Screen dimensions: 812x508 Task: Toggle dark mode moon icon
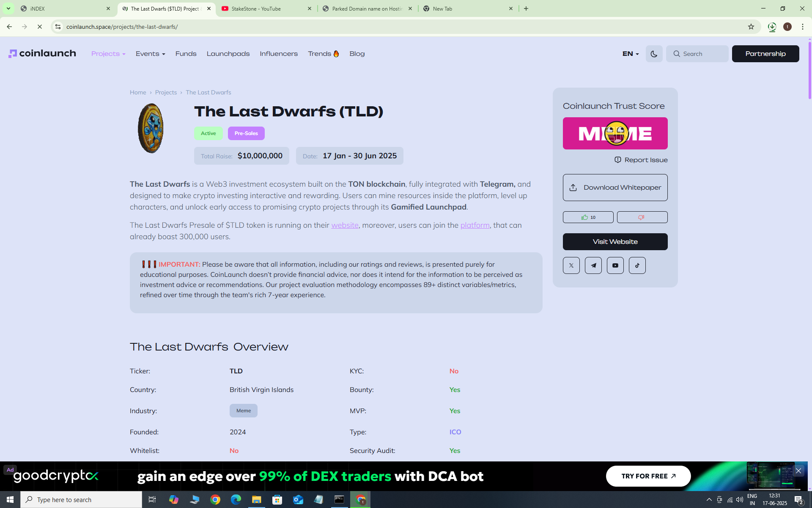click(x=654, y=54)
